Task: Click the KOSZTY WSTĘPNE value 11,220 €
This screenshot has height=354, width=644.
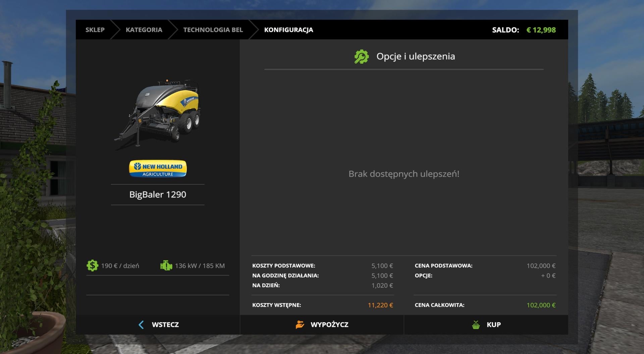Action: [x=380, y=305]
